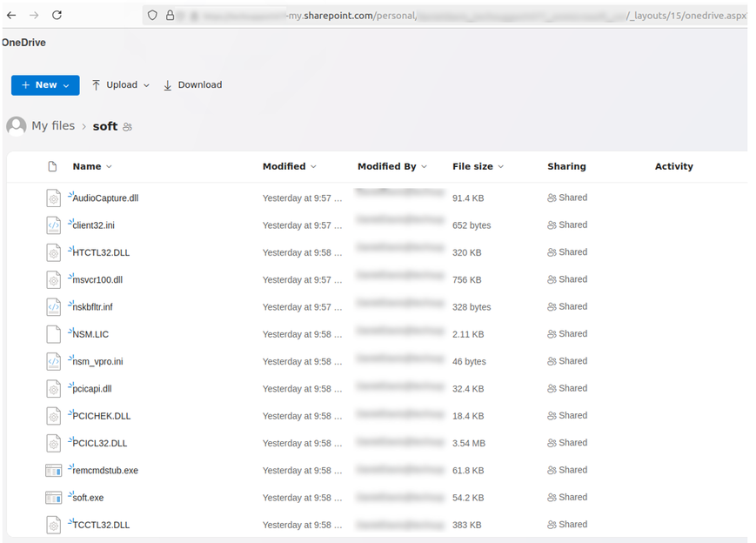756x543 pixels.
Task: Expand the Upload dropdown chevron
Action: (146, 86)
